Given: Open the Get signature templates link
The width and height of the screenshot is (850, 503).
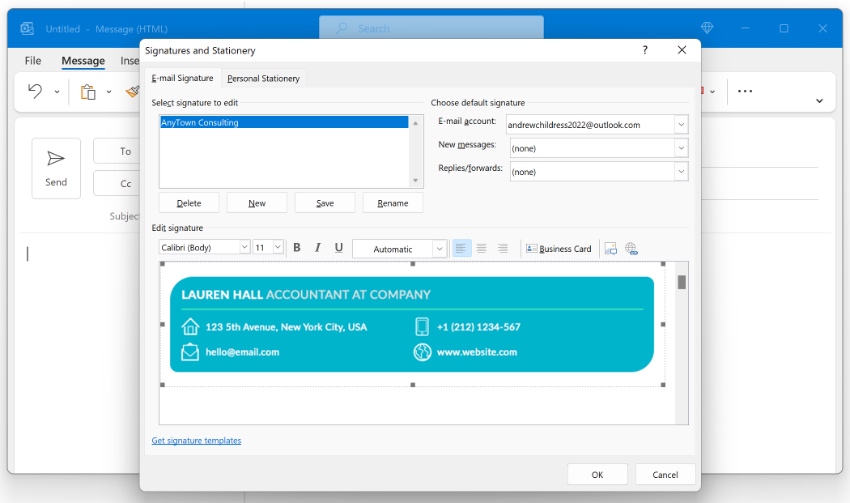Looking at the screenshot, I should coord(196,441).
